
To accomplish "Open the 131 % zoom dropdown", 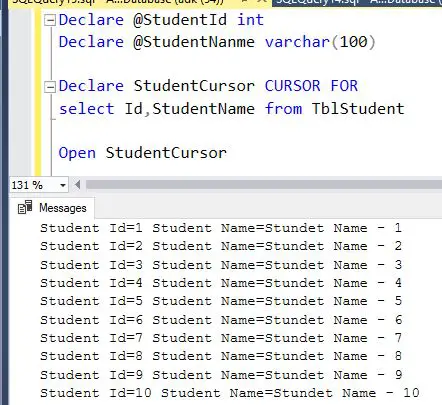I will (63, 185).
